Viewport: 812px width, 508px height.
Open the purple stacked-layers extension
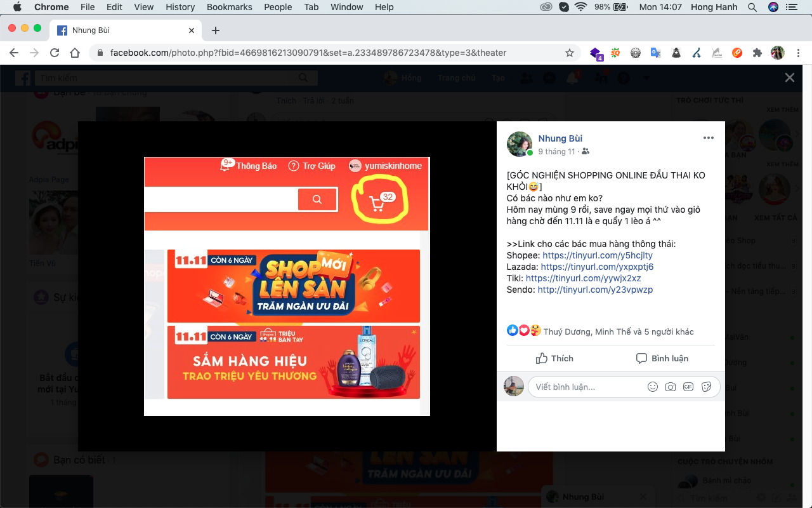(x=595, y=53)
